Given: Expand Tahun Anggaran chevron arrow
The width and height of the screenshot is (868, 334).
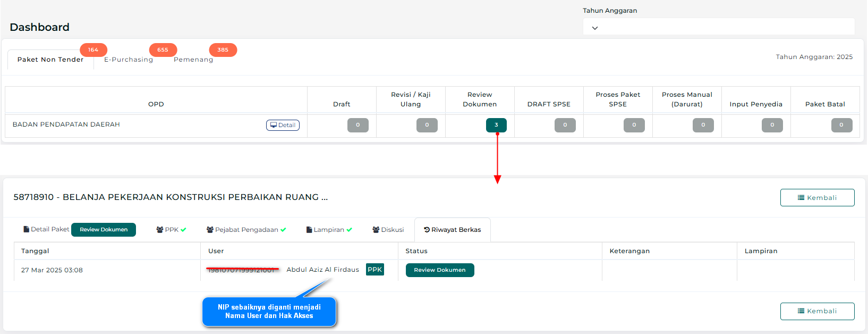Looking at the screenshot, I should click(x=595, y=28).
